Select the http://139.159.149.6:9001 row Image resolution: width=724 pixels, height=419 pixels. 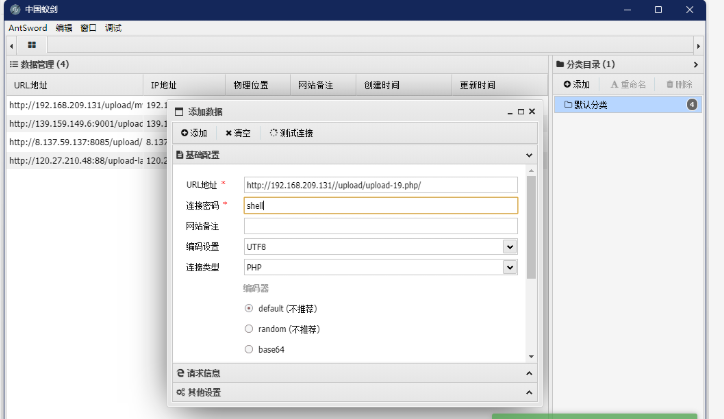(x=87, y=124)
